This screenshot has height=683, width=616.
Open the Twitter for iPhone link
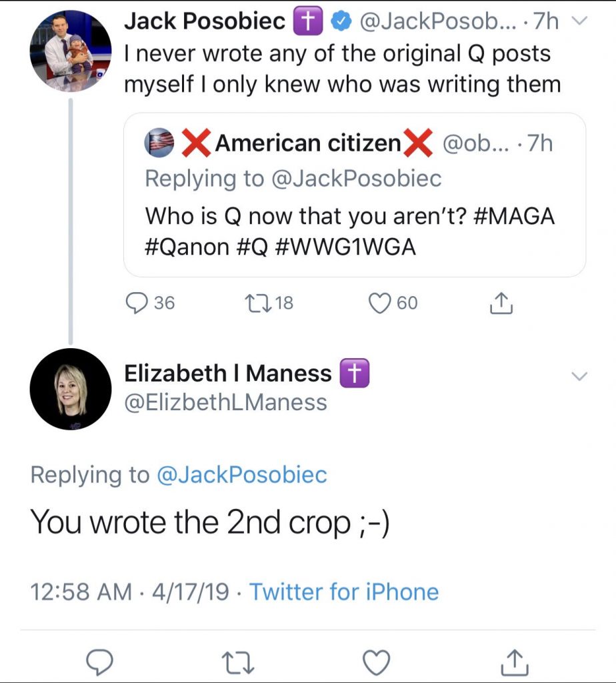[x=344, y=592]
